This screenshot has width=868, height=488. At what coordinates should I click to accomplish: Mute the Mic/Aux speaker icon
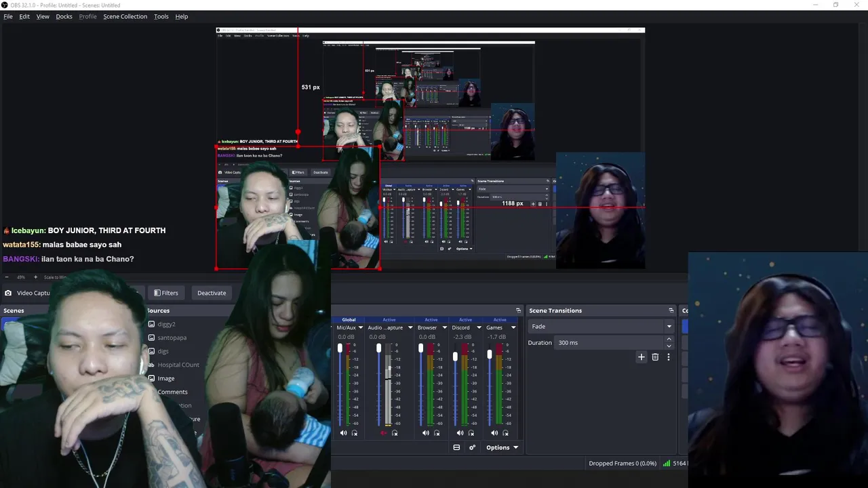point(343,433)
